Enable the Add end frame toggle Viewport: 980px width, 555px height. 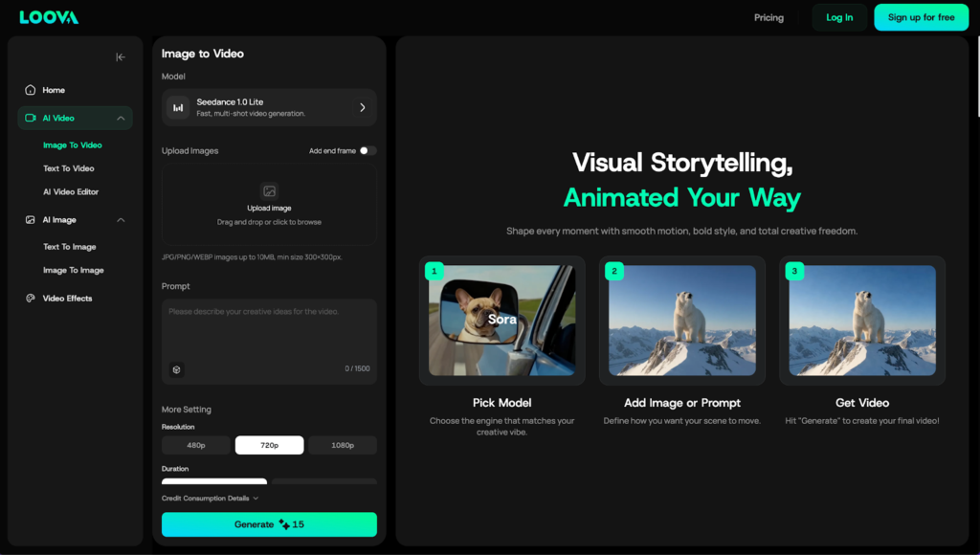(x=367, y=151)
